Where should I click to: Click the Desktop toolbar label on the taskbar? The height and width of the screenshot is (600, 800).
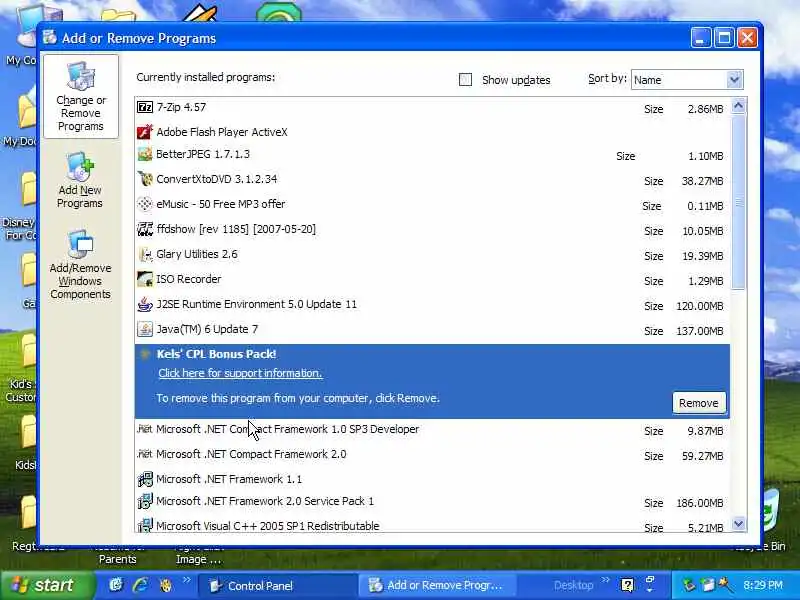(x=573, y=585)
